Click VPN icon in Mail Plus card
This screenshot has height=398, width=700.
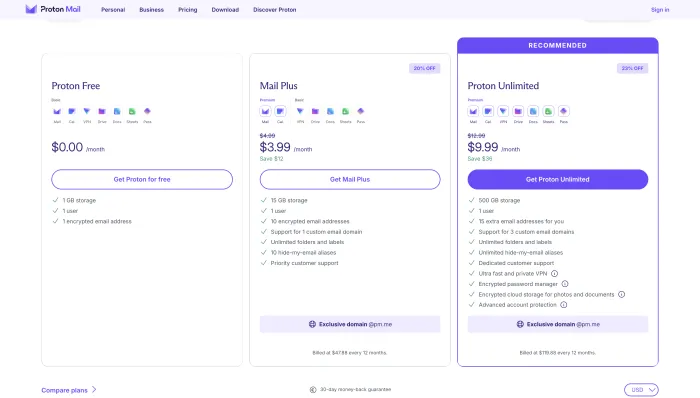(300, 111)
